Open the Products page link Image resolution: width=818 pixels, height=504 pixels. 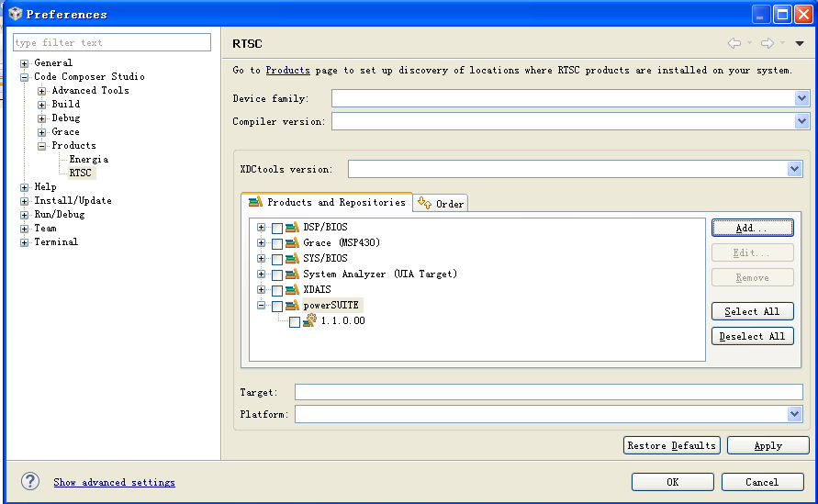point(287,71)
